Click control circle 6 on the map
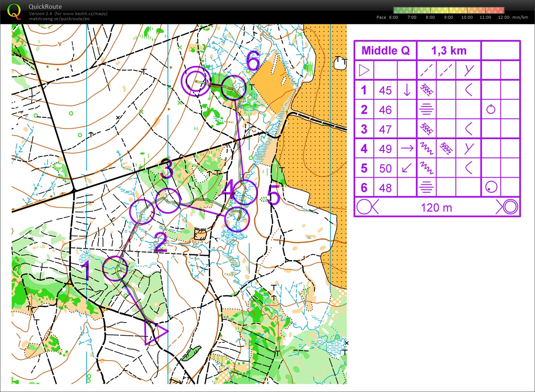Image resolution: width=535 pixels, height=392 pixels. (234, 87)
